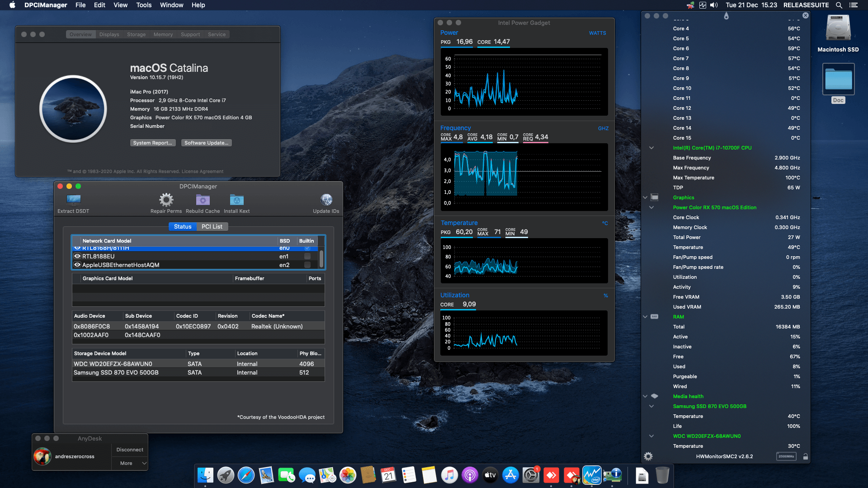Screen dimensions: 868x488
Task: Switch to PCI List tab
Action: pyautogui.click(x=212, y=226)
